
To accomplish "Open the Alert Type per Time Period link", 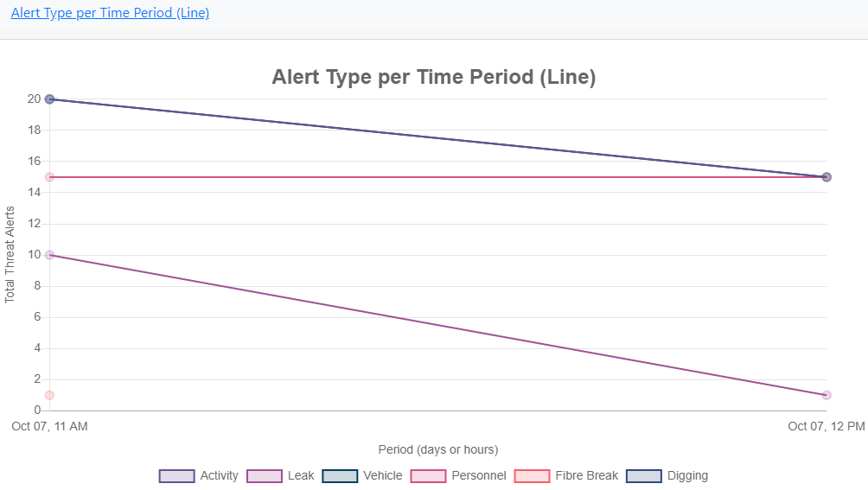I will click(110, 13).
